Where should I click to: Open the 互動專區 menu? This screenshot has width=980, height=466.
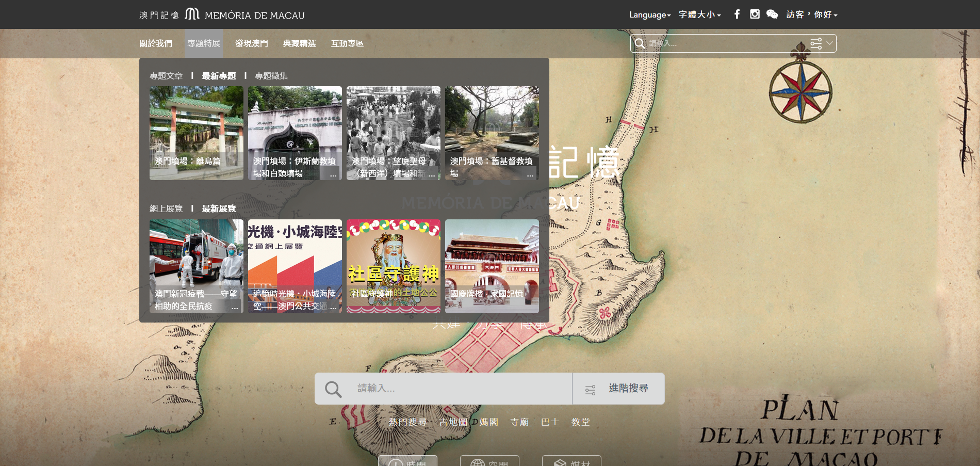click(x=348, y=43)
